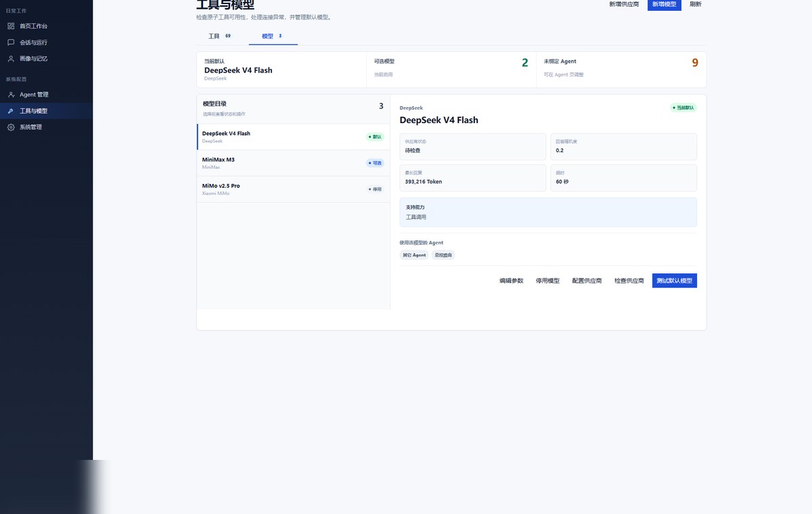812x514 pixels.
Task: Navigate to Agent 管理
Action: click(46, 95)
